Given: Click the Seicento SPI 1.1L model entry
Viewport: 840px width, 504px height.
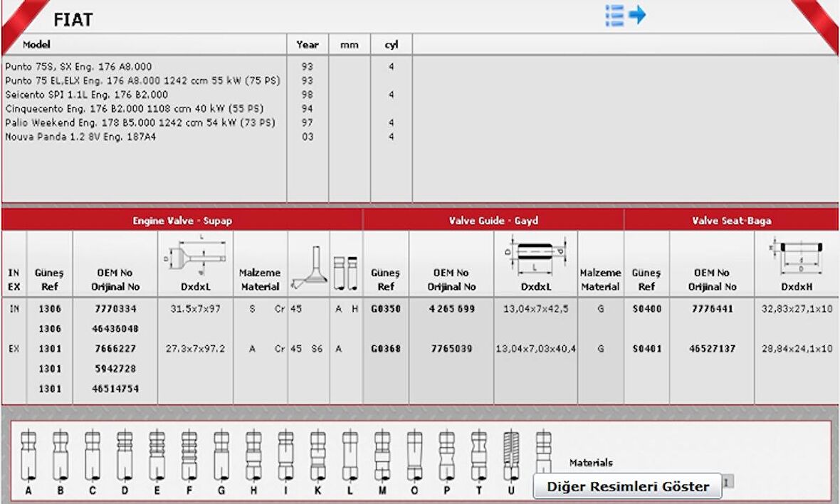Looking at the screenshot, I should coord(86,95).
